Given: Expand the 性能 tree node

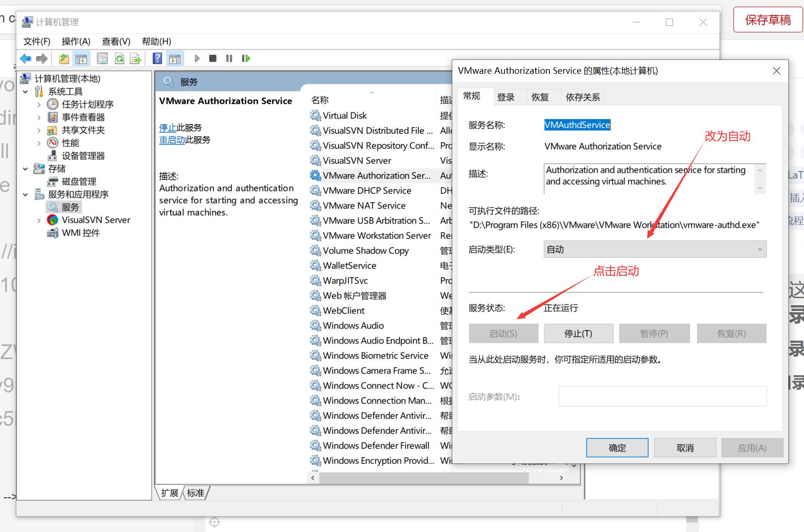Looking at the screenshot, I should point(39,143).
